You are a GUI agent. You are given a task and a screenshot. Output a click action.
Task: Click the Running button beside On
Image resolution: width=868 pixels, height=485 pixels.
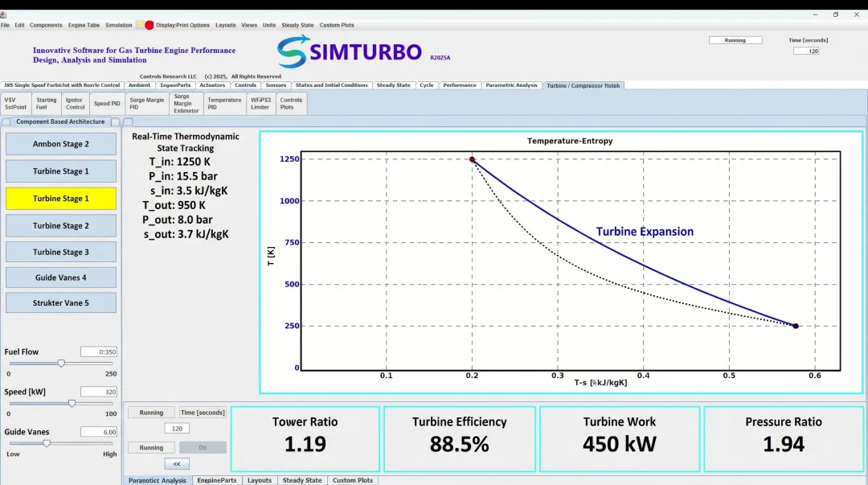click(151, 447)
